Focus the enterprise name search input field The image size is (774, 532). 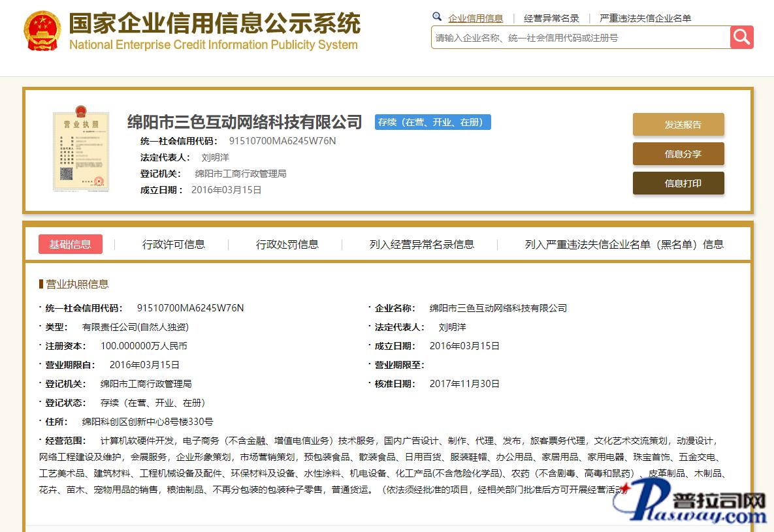pos(580,38)
